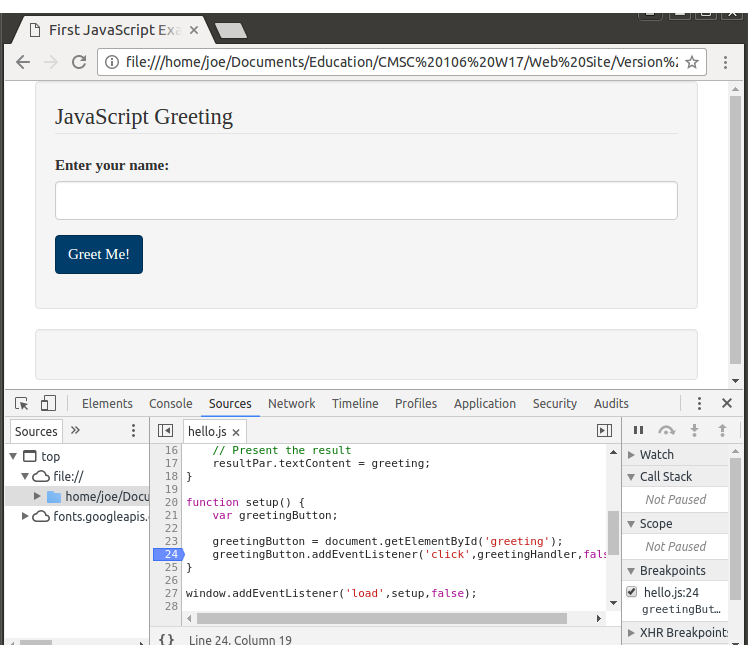748x658 pixels.
Task: Pretty print with curly braces icon
Action: point(166,639)
